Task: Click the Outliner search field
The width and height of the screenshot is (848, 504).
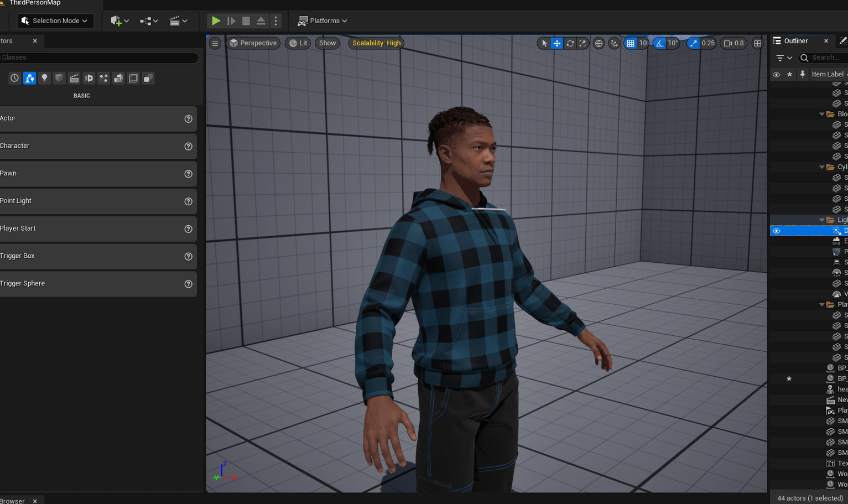Action: [824, 58]
